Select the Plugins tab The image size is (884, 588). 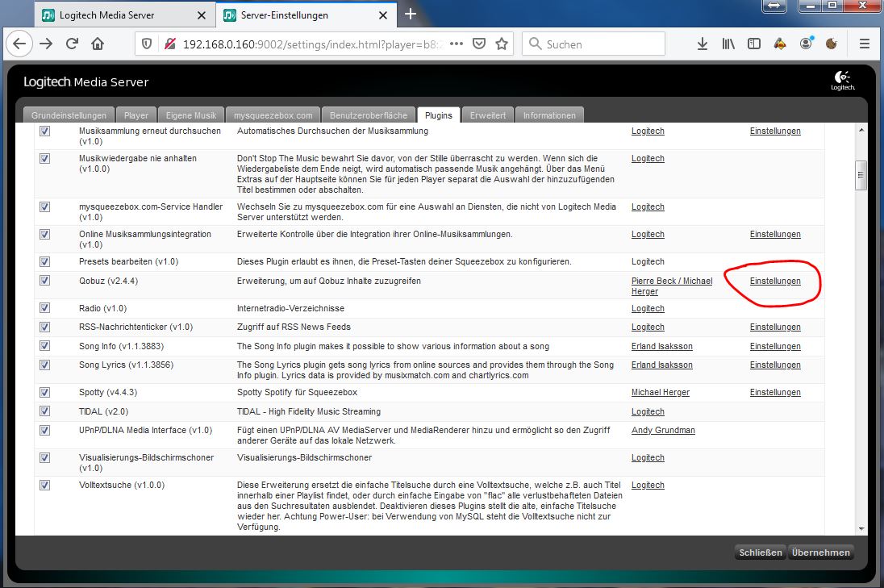coord(439,115)
